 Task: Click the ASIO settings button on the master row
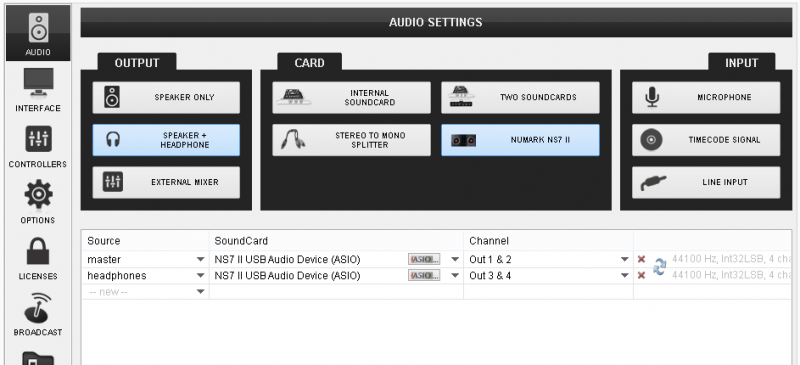click(x=424, y=259)
